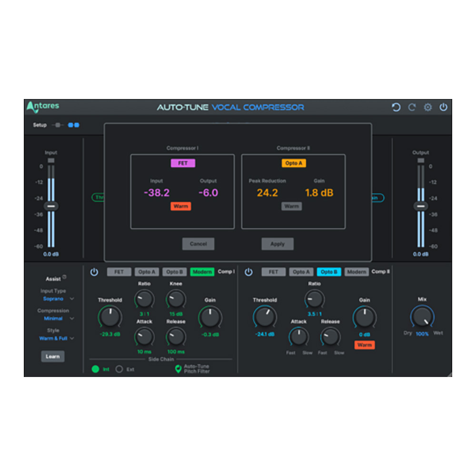Open Compression Minimal dropdown
The image size is (476, 476).
tap(59, 318)
